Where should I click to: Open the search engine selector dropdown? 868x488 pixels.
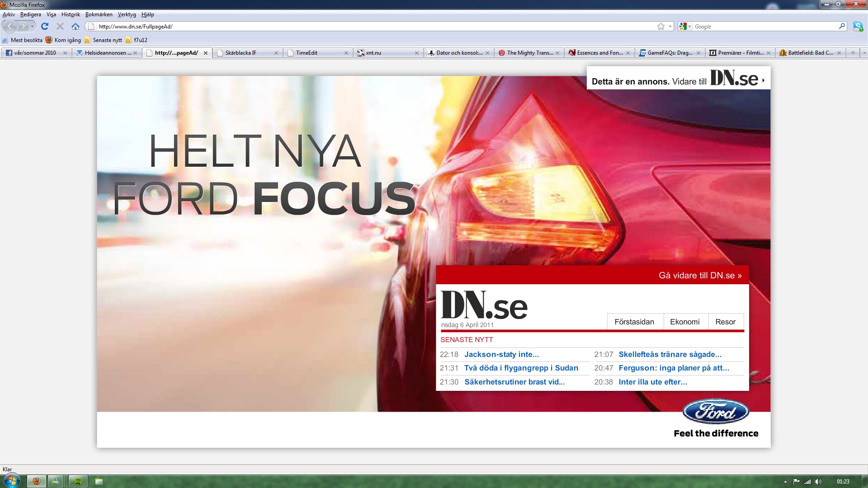pyautogui.click(x=685, y=27)
